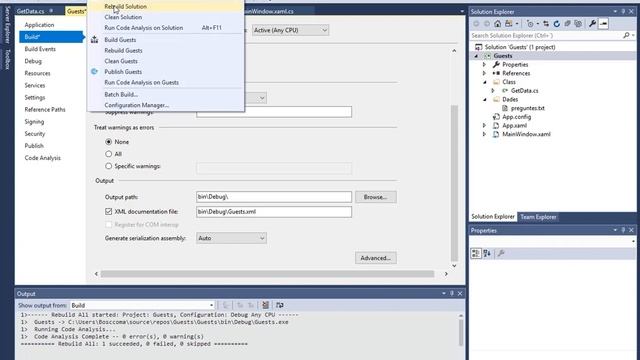
Task: Click Publish Guests globe icon in menu
Action: (94, 71)
